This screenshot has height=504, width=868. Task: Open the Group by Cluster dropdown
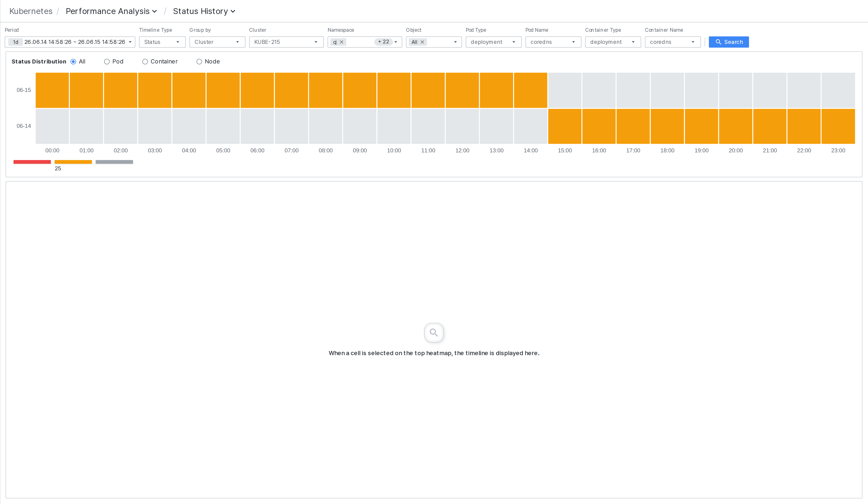(217, 42)
